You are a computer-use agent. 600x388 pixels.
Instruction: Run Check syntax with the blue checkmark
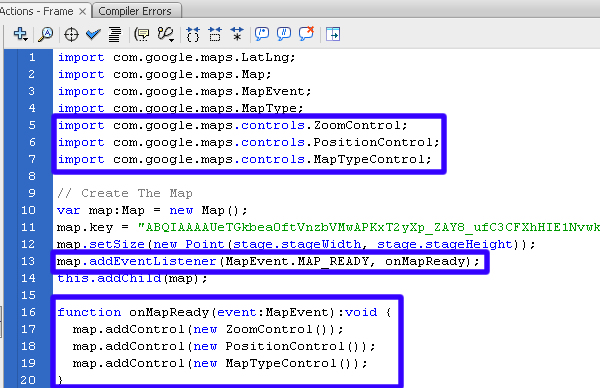[93, 34]
